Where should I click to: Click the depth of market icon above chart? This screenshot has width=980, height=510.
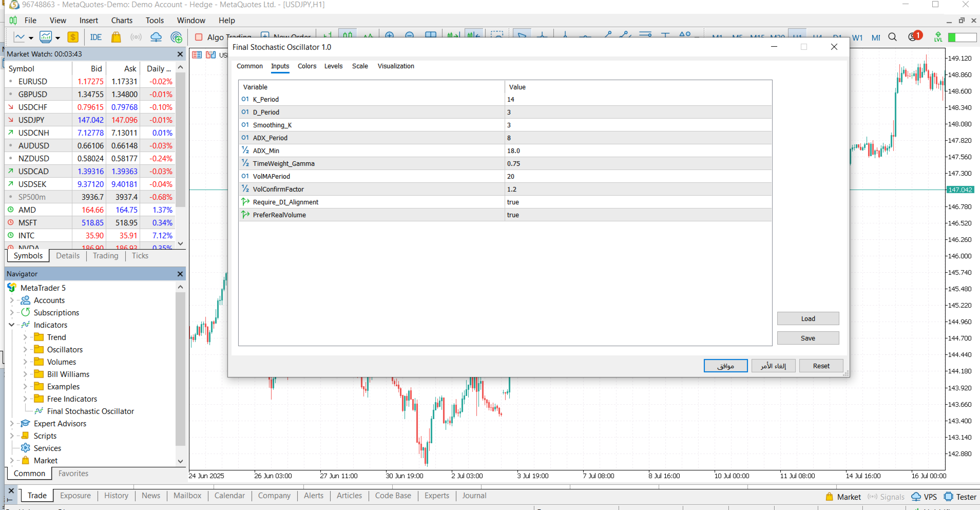click(210, 54)
